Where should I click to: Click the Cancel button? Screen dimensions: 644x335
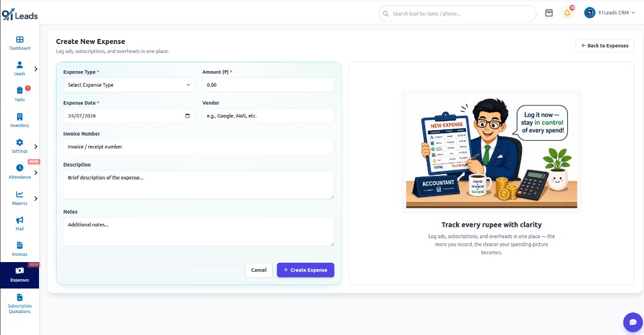click(x=258, y=270)
